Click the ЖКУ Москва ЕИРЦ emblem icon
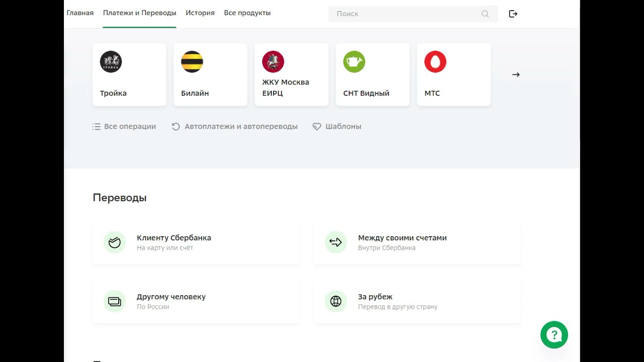The width and height of the screenshot is (644, 362). [x=273, y=62]
